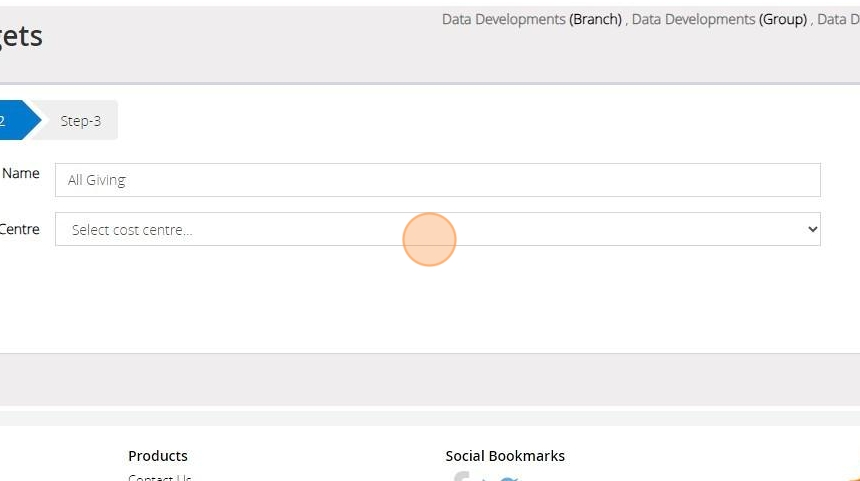This screenshot has height=481, width=860.
Task: Click the cost centre dropdown chevron arrow
Action: pyautogui.click(x=811, y=229)
